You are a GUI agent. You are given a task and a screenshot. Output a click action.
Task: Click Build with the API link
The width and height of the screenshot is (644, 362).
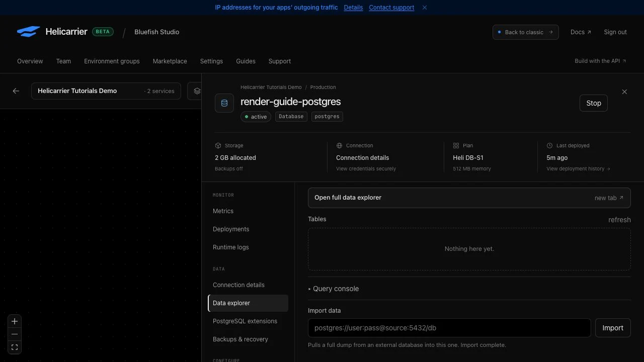pos(600,61)
